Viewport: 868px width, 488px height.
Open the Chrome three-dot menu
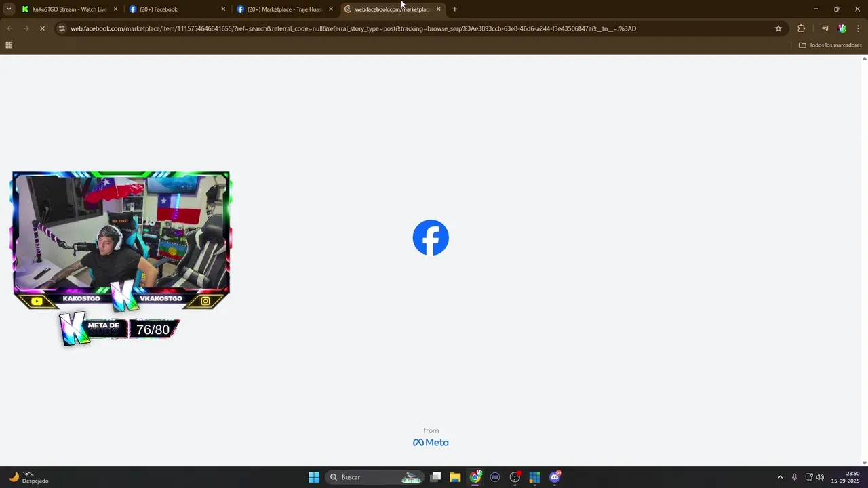[x=858, y=28]
